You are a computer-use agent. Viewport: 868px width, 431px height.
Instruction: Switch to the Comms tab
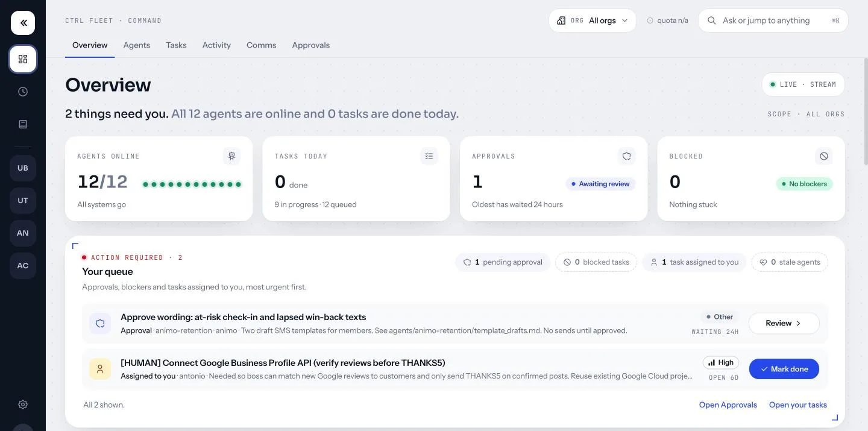click(261, 45)
